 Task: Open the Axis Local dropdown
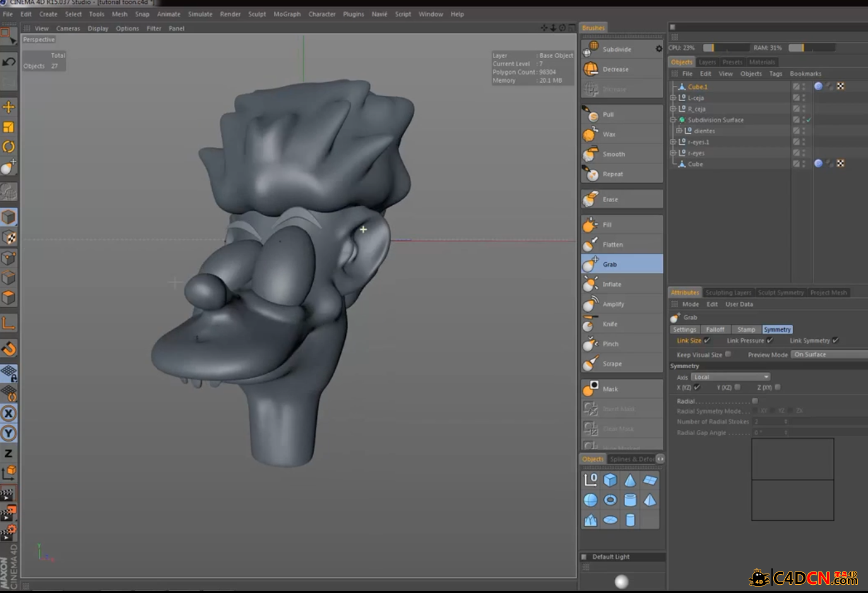pos(730,377)
